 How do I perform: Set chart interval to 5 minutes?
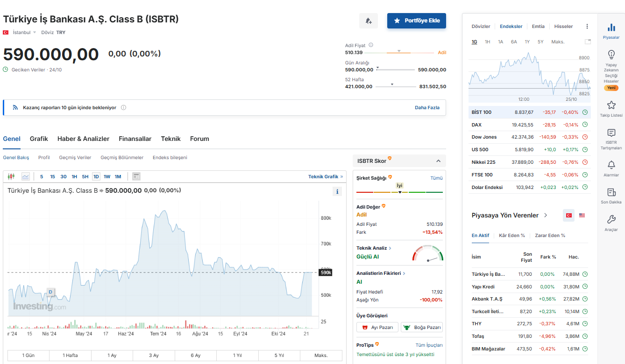coord(42,176)
